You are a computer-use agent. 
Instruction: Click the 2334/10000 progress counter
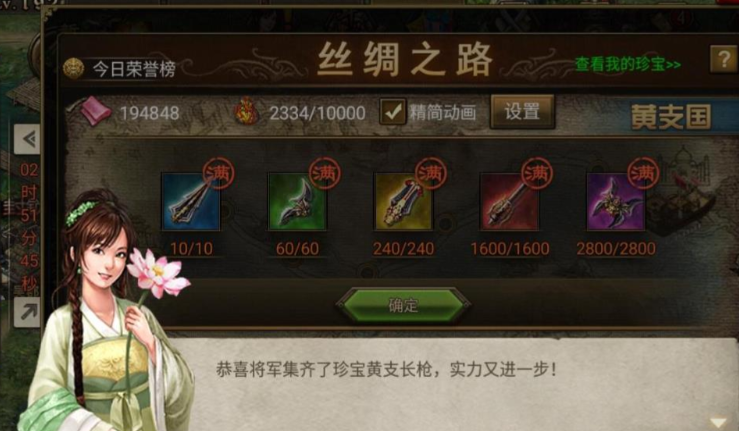pyautogui.click(x=317, y=113)
